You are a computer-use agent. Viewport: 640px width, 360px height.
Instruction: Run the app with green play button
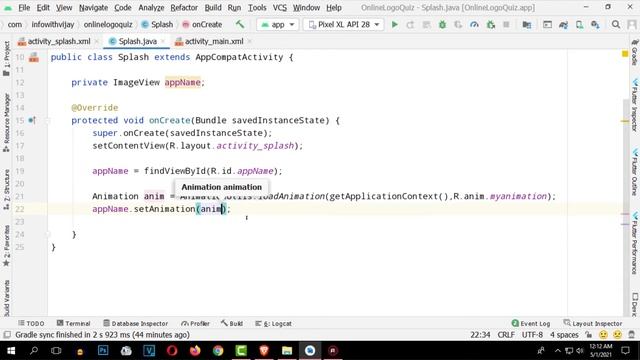click(x=394, y=24)
